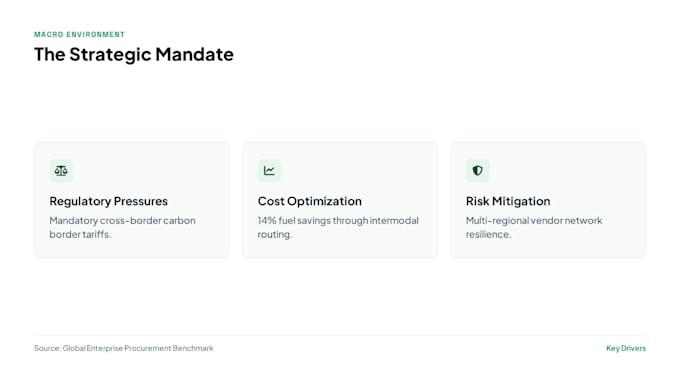Image resolution: width=680 pixels, height=382 pixels.
Task: Select the Risk Mitigation heading
Action: coord(508,201)
